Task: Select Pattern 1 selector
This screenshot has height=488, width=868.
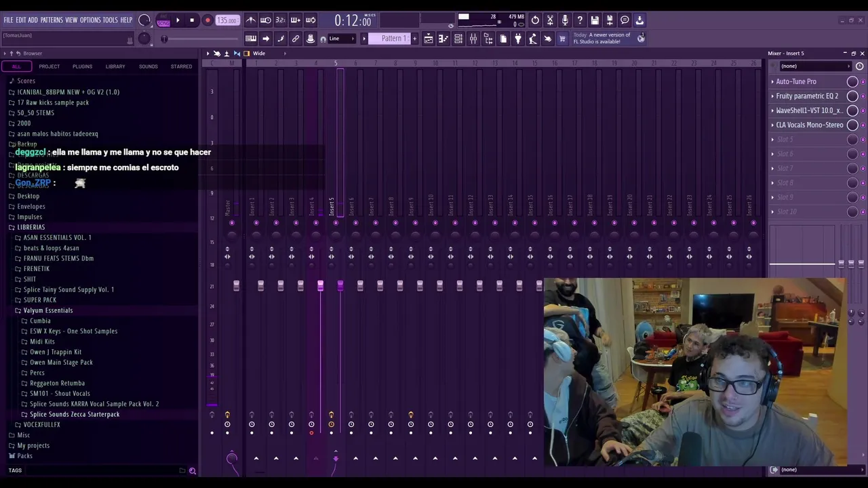Action: coord(389,39)
